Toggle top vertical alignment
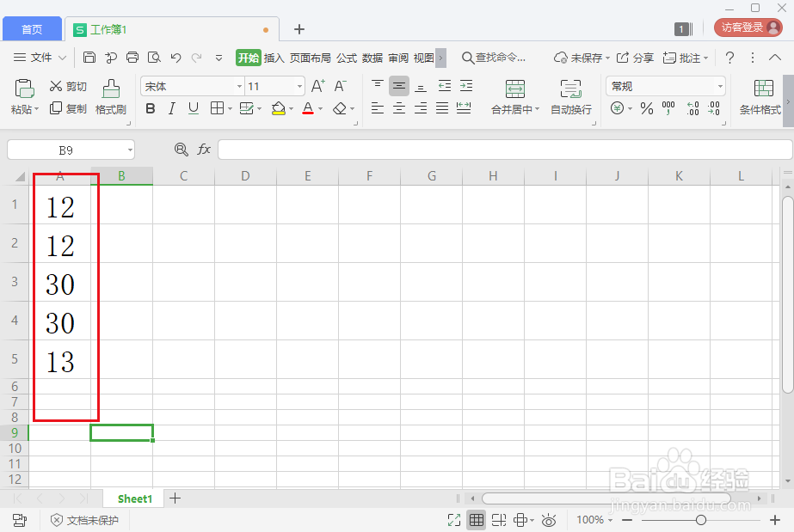This screenshot has width=794, height=532. (x=378, y=86)
